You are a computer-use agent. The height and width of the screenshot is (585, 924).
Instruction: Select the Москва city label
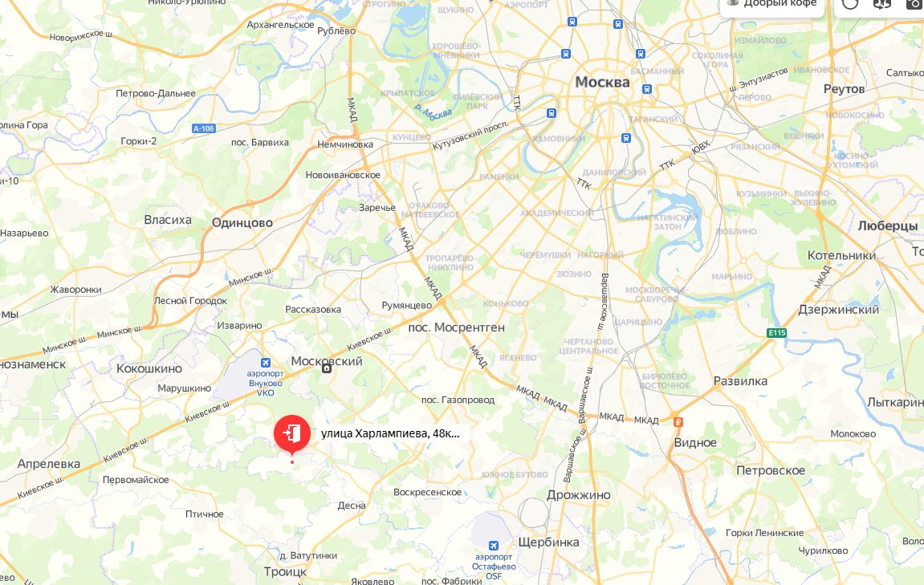[x=602, y=82]
